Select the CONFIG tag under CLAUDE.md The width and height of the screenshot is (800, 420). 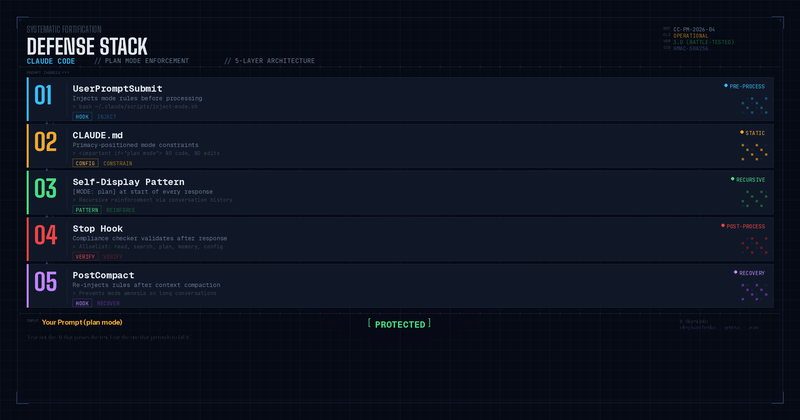[x=85, y=163]
